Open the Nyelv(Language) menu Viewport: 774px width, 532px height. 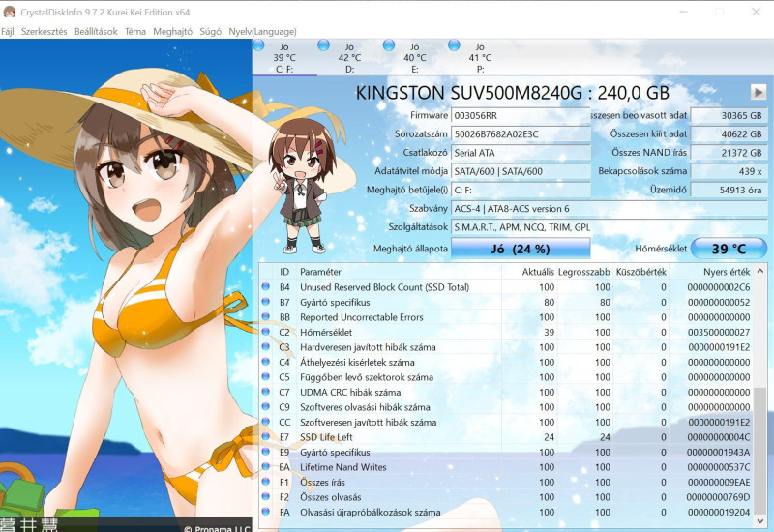[x=262, y=32]
